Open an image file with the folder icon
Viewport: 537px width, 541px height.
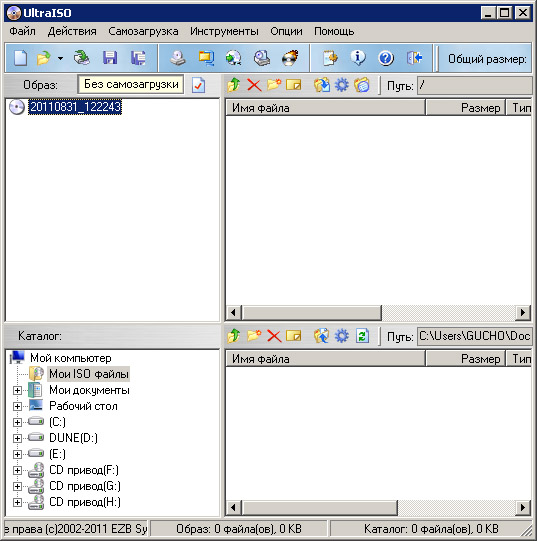43,58
